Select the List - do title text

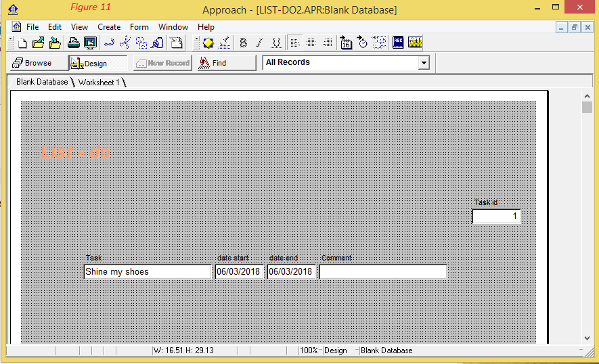(76, 152)
